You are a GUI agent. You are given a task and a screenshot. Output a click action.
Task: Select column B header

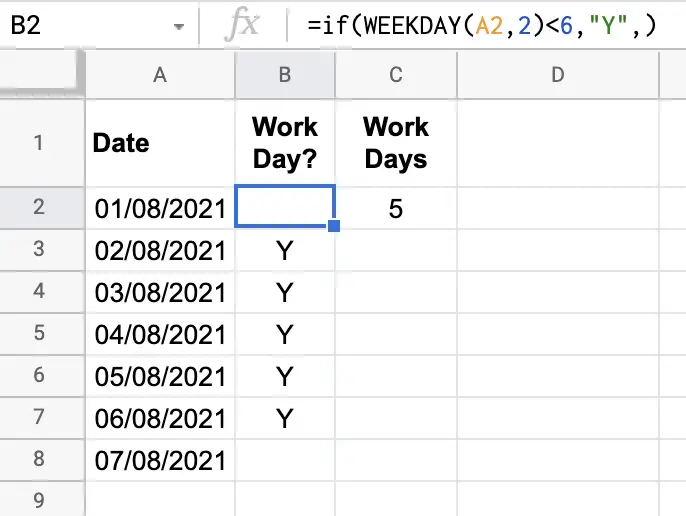pos(285,74)
